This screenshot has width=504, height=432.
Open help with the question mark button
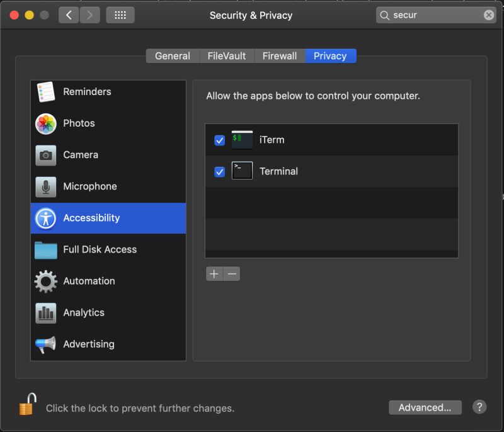click(479, 407)
